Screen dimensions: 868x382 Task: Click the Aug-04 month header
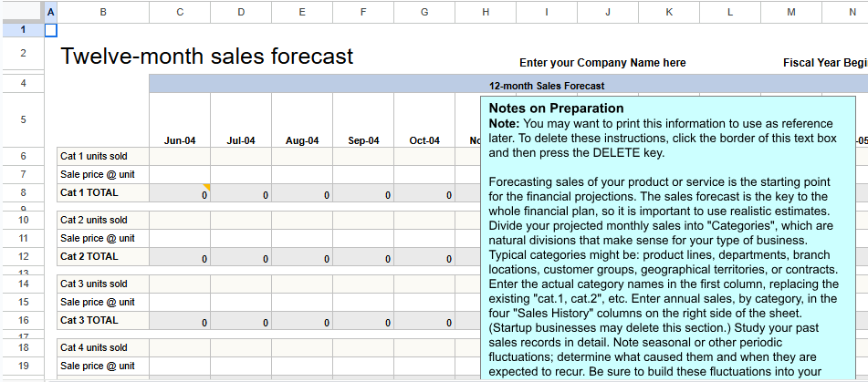(x=302, y=140)
